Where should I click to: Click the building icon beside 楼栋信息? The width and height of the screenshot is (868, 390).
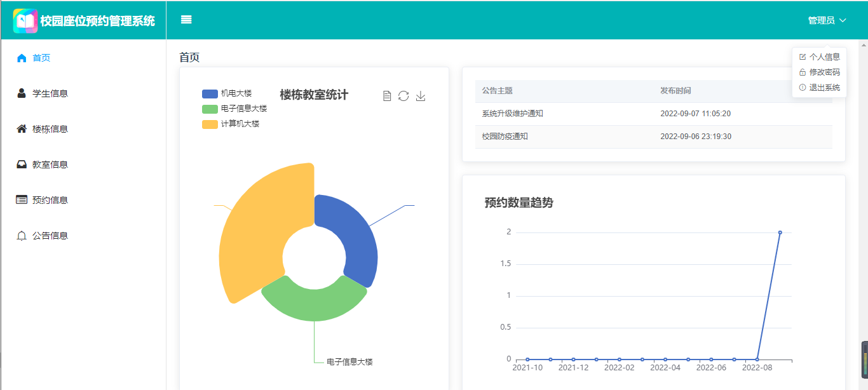click(x=22, y=129)
